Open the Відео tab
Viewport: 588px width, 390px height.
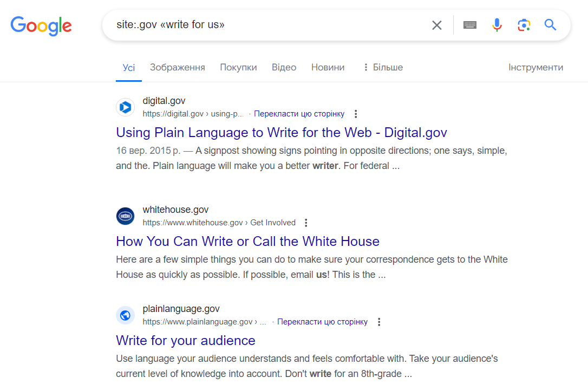pos(284,67)
